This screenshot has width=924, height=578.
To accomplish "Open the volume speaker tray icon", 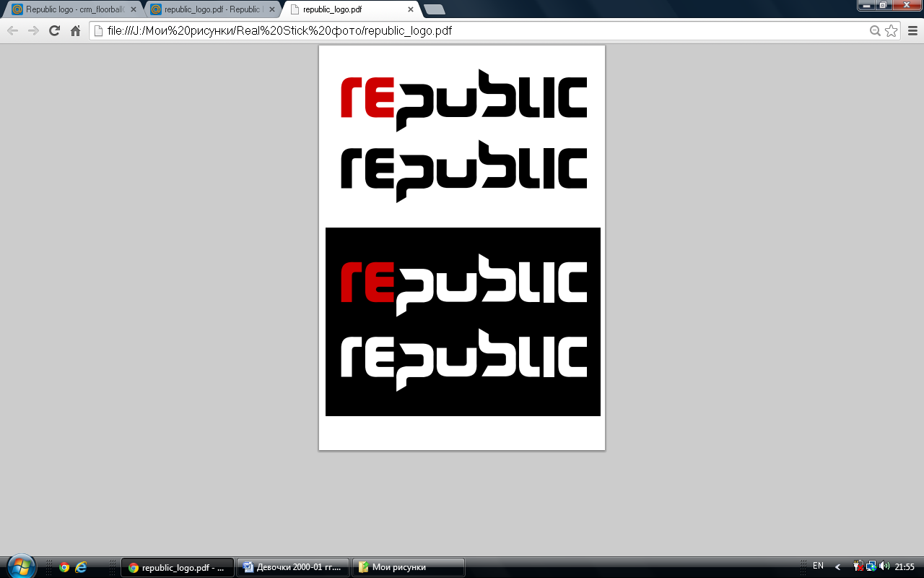I will (x=884, y=566).
